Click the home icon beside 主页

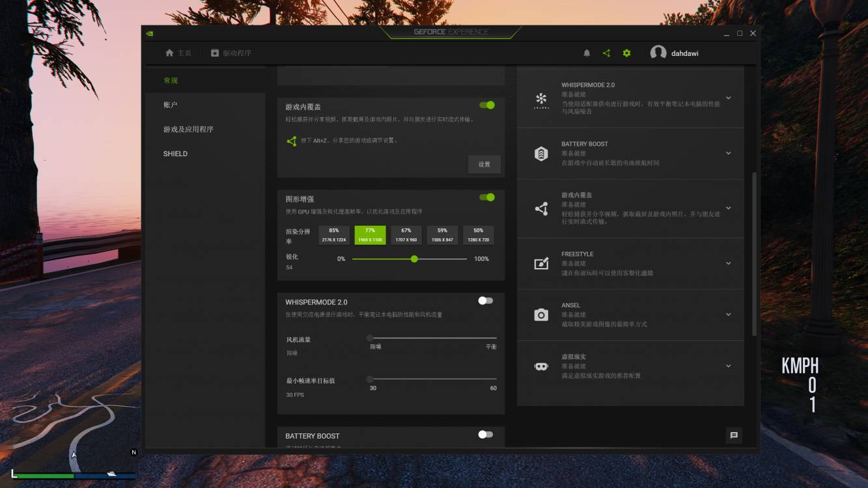point(170,53)
